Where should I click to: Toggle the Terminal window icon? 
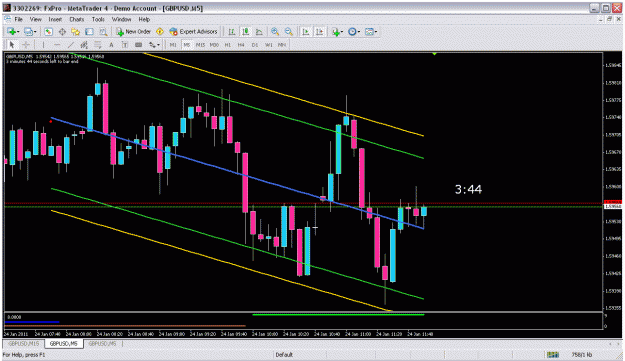(x=89, y=31)
